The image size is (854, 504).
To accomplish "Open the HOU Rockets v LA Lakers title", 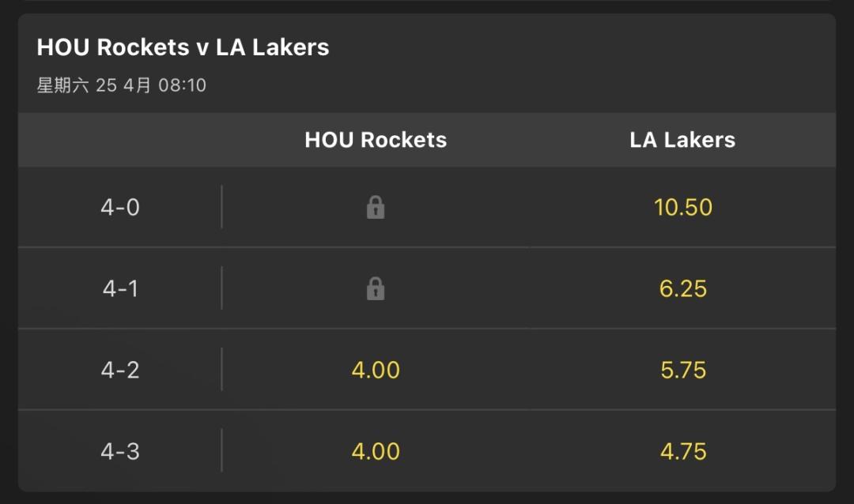I will pos(183,47).
